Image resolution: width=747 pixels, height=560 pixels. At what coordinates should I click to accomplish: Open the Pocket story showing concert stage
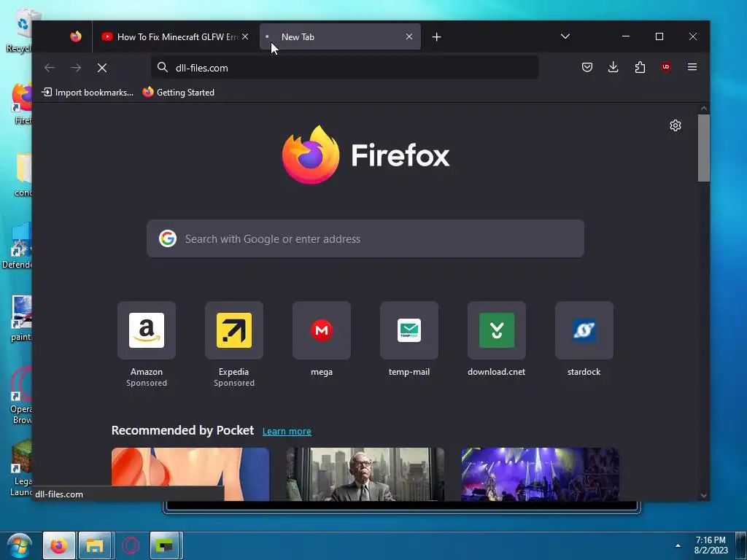pyautogui.click(x=541, y=474)
